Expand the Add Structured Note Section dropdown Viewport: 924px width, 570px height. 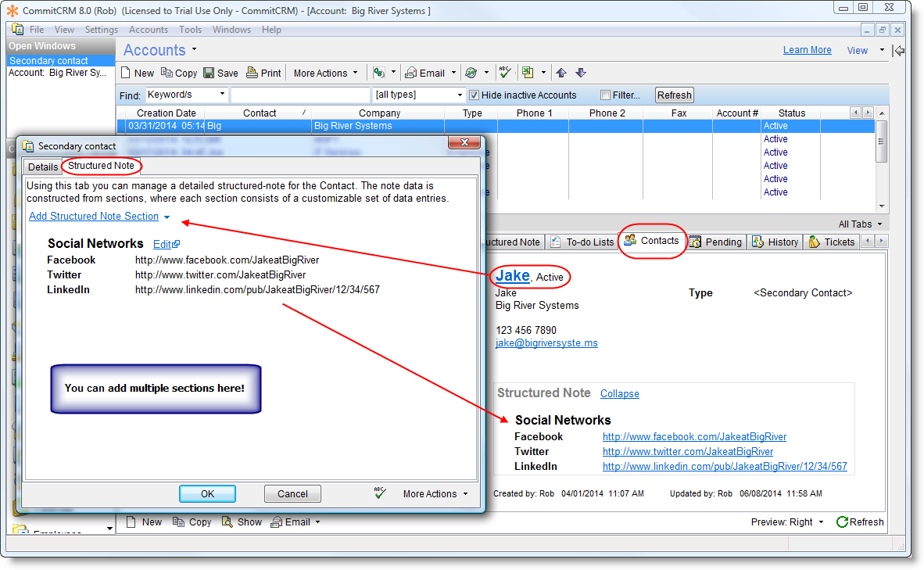[x=167, y=217]
